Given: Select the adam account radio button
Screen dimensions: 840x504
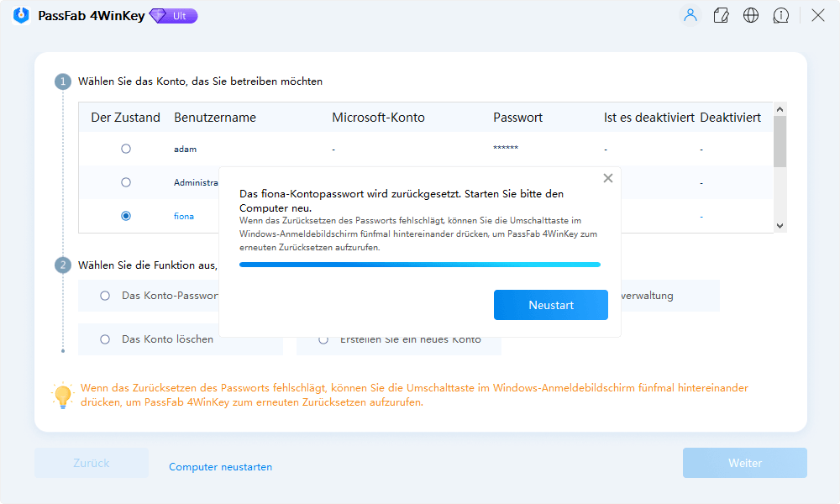Looking at the screenshot, I should point(126,148).
